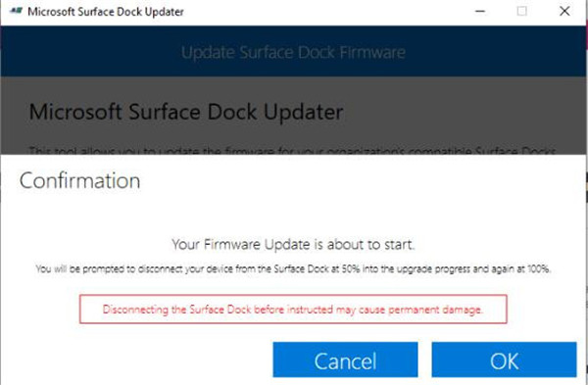Click the 'You will be prompted to disconnect' message
The width and height of the screenshot is (588, 385).
click(293, 268)
